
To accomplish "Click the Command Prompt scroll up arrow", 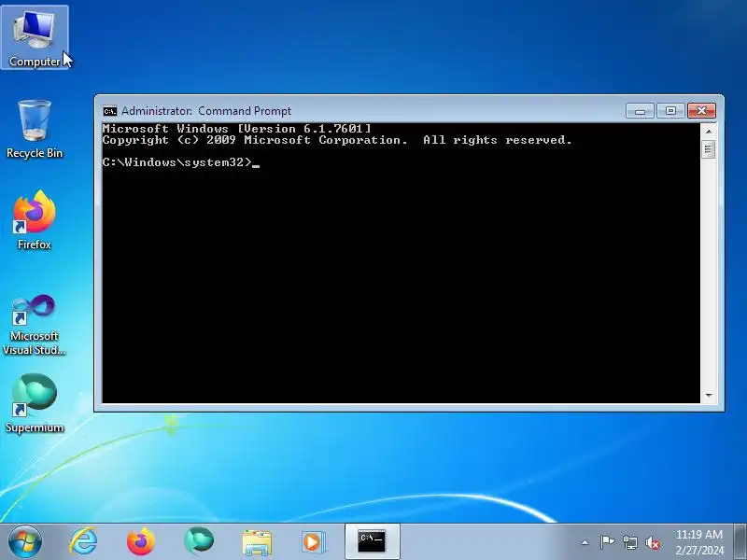I will point(709,131).
